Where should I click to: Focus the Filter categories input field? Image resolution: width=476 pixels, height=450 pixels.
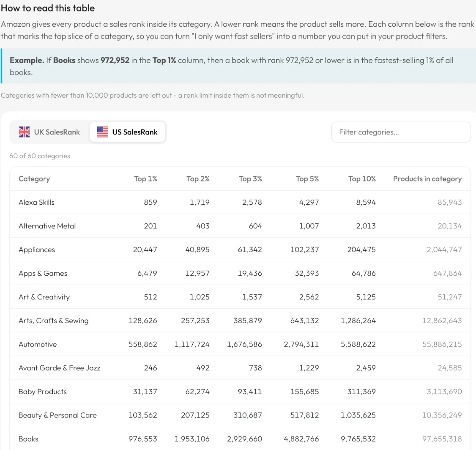pos(401,132)
